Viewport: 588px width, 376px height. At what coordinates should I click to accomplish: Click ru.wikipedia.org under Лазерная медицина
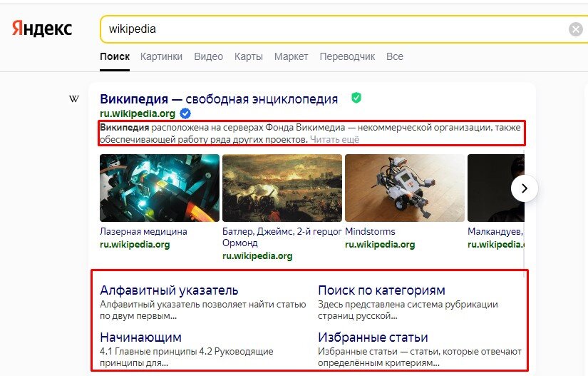[x=135, y=244]
